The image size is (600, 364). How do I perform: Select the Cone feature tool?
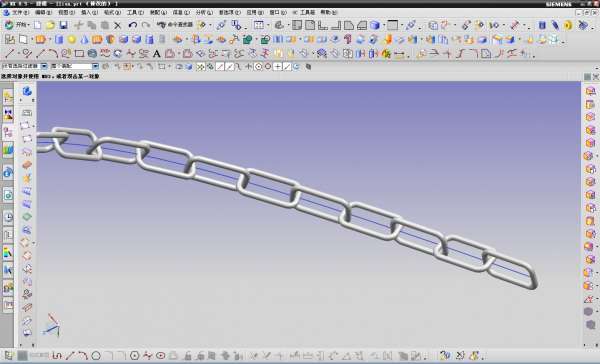84,39
